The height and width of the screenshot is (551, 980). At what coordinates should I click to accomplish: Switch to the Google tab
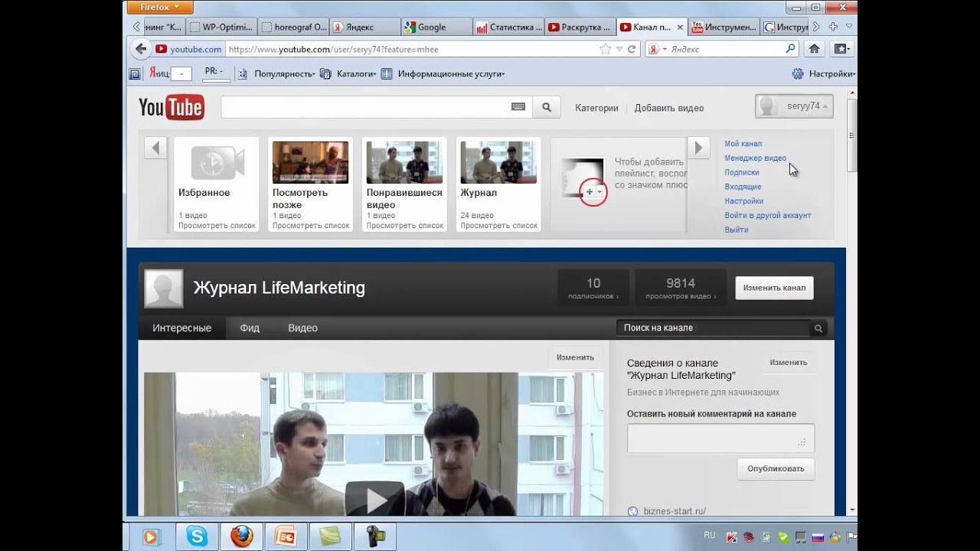coord(436,27)
